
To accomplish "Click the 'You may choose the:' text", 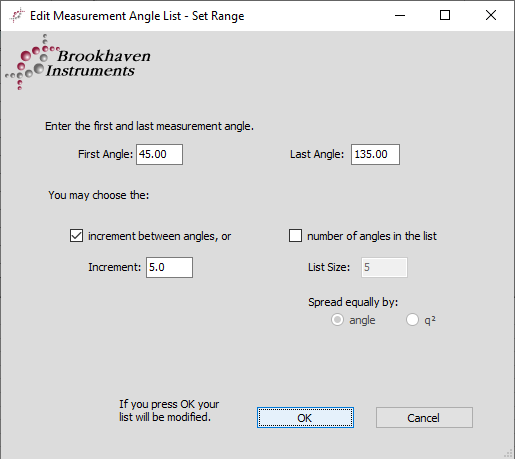I will (x=99, y=195).
